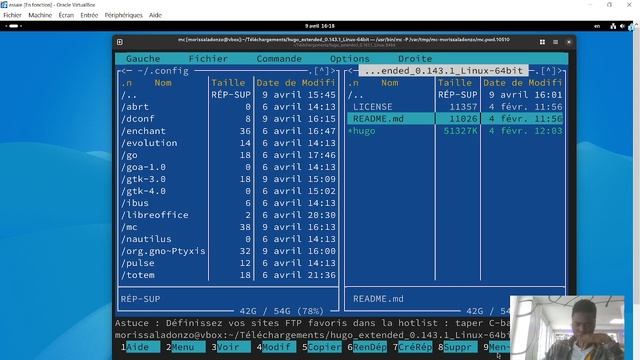Click the tab overview grid icon
Screen dimensions: 640x360
(x=542, y=42)
